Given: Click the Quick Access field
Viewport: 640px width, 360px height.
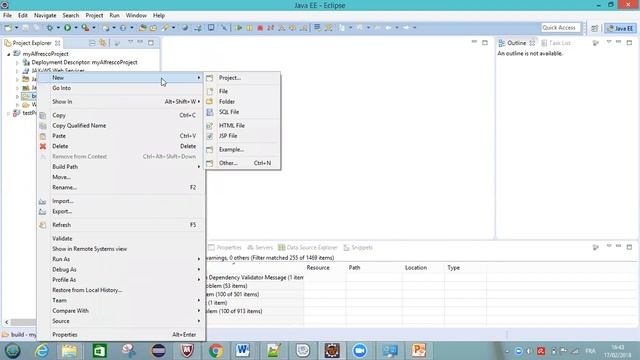Looking at the screenshot, I should [560, 28].
